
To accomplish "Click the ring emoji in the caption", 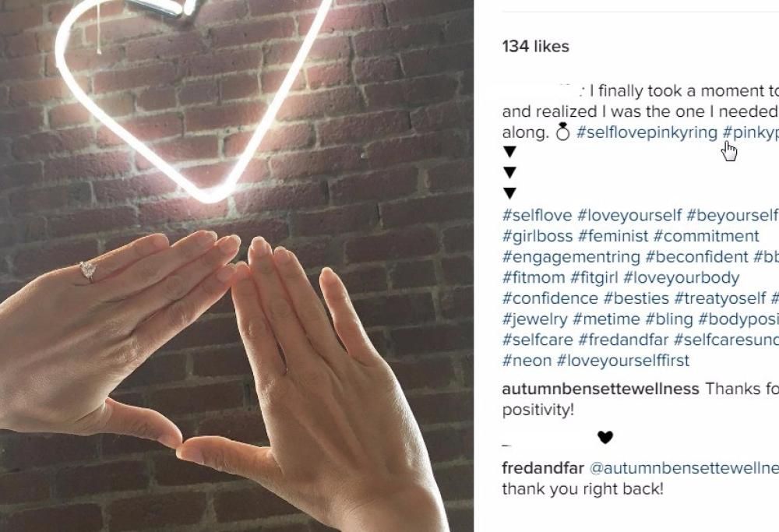I will (x=563, y=132).
